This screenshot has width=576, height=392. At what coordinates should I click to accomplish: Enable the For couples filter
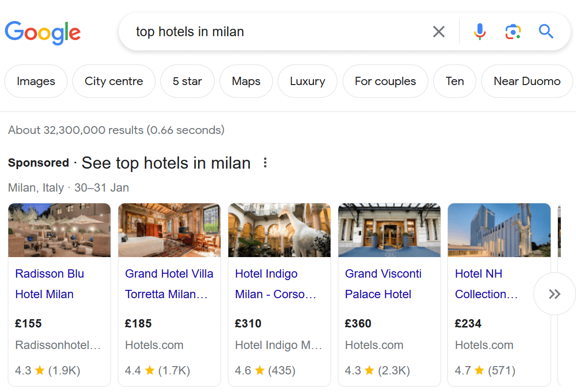(385, 81)
